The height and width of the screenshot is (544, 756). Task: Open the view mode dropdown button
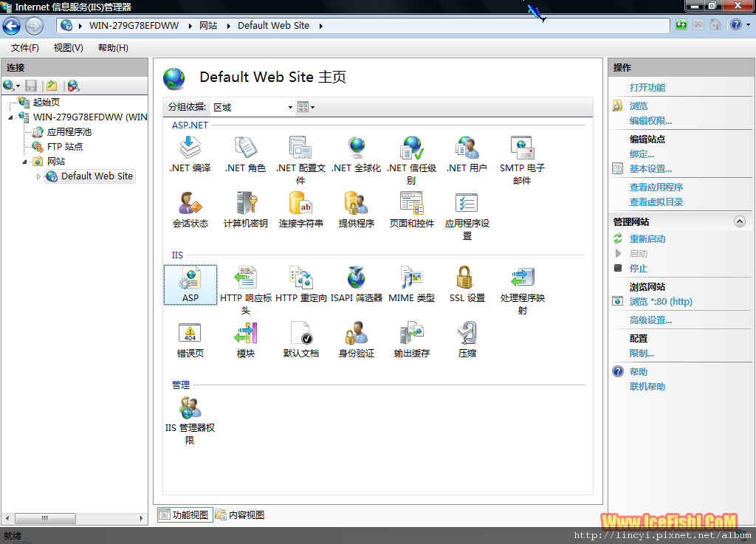[x=306, y=107]
